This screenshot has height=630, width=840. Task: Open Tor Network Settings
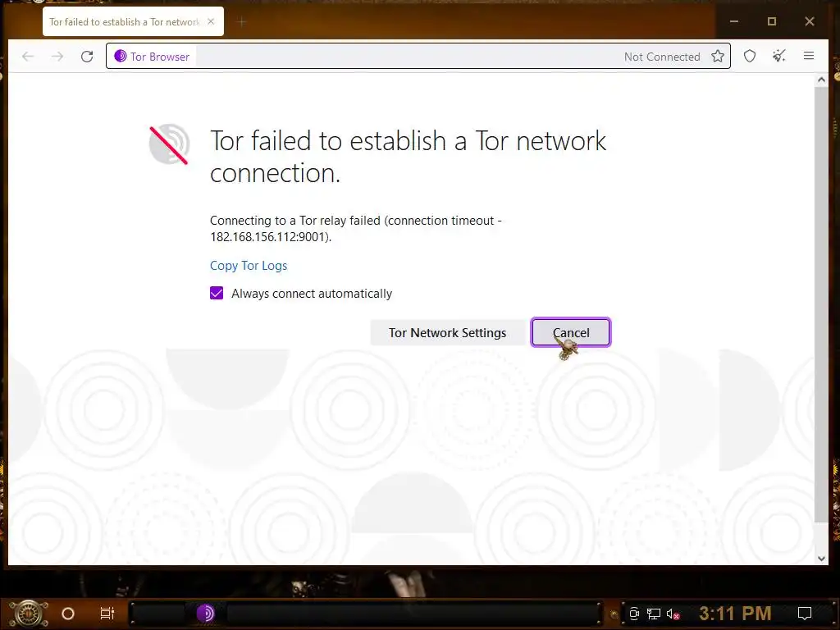447,333
